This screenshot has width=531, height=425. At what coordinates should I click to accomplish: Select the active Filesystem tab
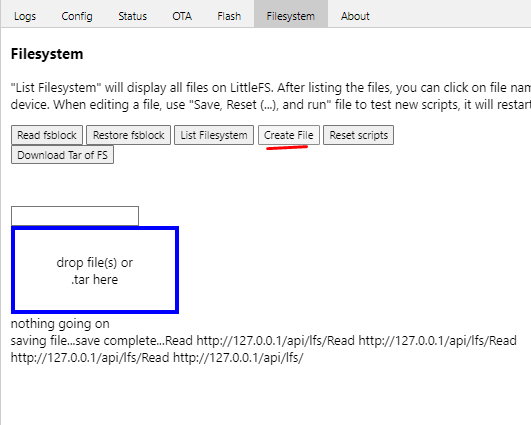click(291, 16)
